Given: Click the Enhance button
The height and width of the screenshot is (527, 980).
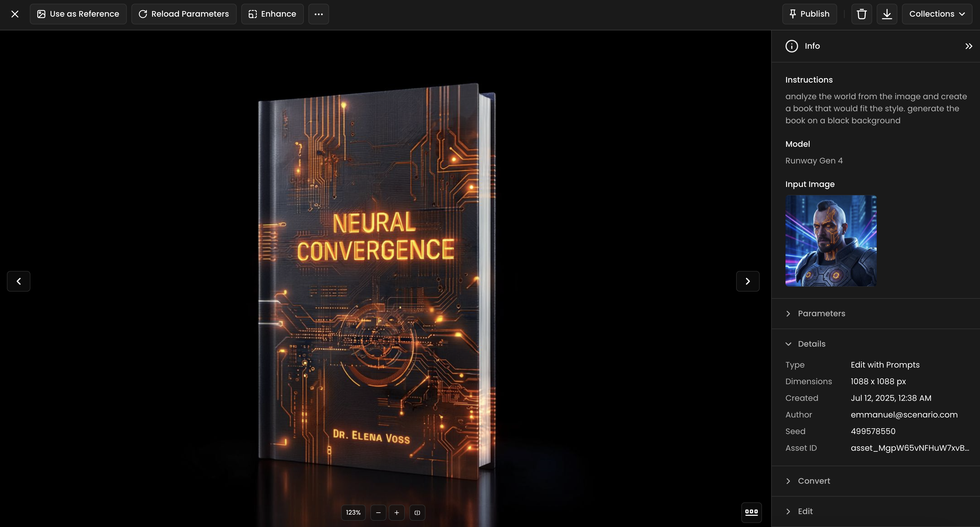Looking at the screenshot, I should pos(272,14).
